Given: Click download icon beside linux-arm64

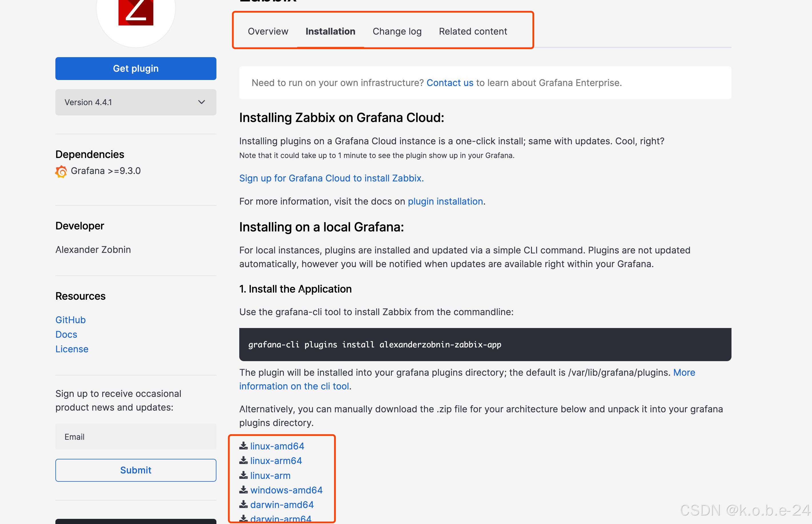Looking at the screenshot, I should 244,460.
